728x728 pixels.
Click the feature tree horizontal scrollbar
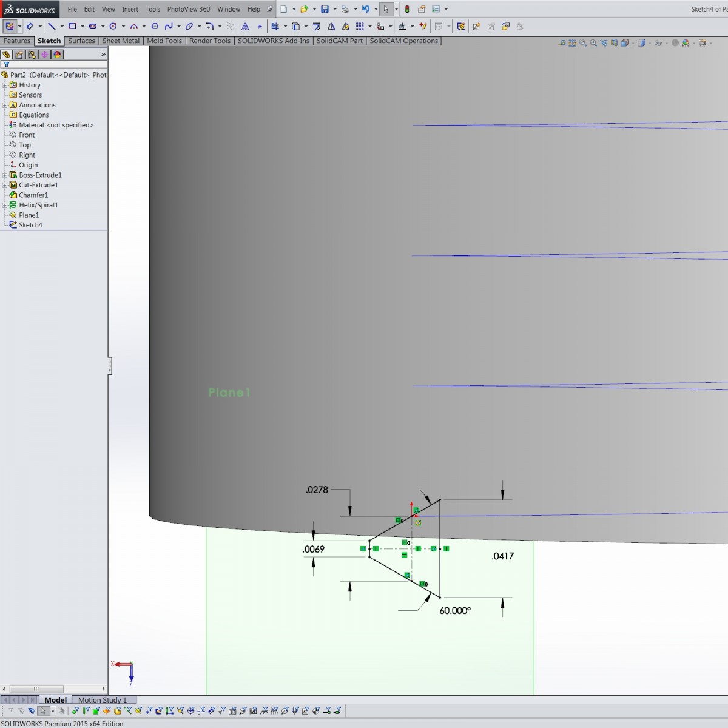pyautogui.click(x=36, y=689)
